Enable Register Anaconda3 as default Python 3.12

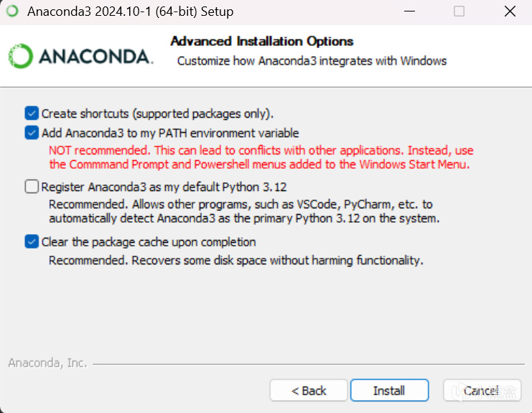pyautogui.click(x=32, y=187)
